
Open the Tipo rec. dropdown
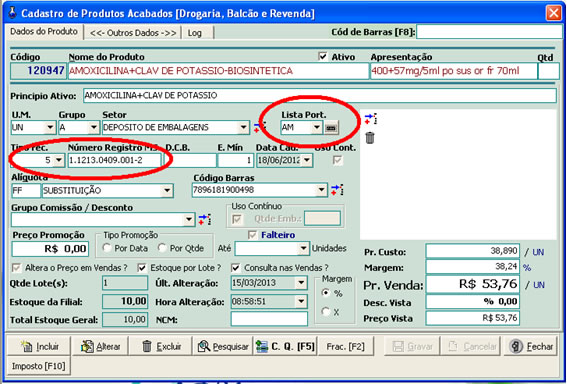pos(59,160)
